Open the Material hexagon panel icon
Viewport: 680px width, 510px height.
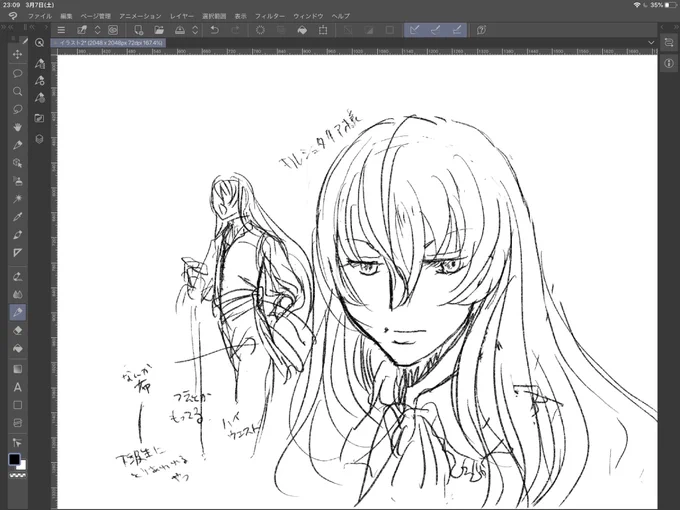coord(39,139)
